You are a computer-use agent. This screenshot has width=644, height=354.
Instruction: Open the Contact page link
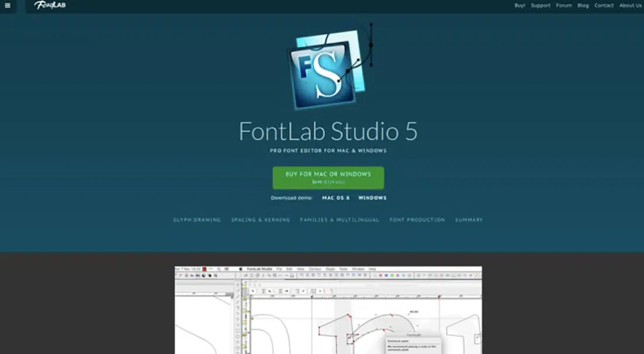604,6
